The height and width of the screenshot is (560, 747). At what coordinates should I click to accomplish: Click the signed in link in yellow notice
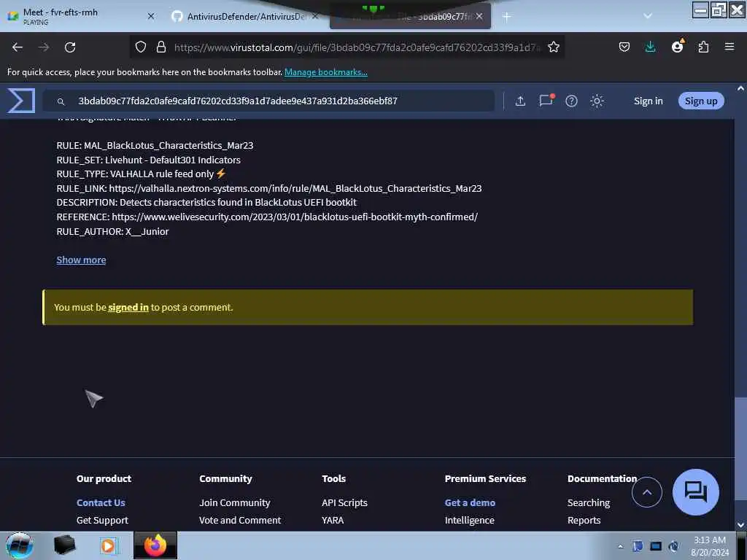128,308
